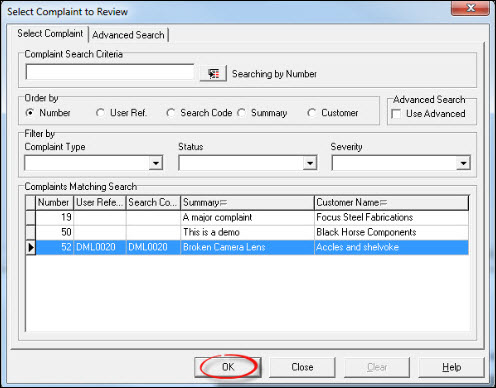Click 'A major complaint' summary cell
This screenshot has width=496, height=388.
pyautogui.click(x=247, y=218)
